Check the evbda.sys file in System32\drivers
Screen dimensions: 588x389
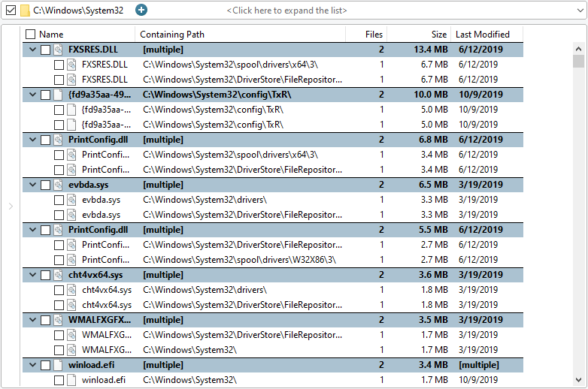pos(59,200)
